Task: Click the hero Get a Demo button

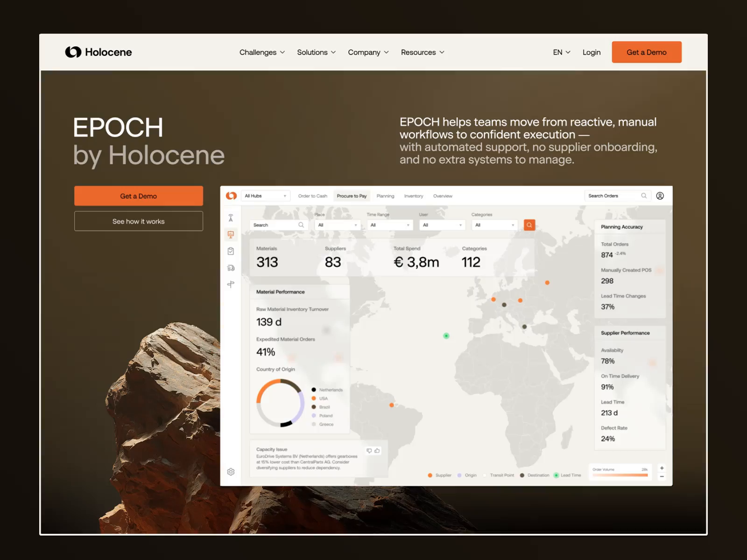Action: 139,196
